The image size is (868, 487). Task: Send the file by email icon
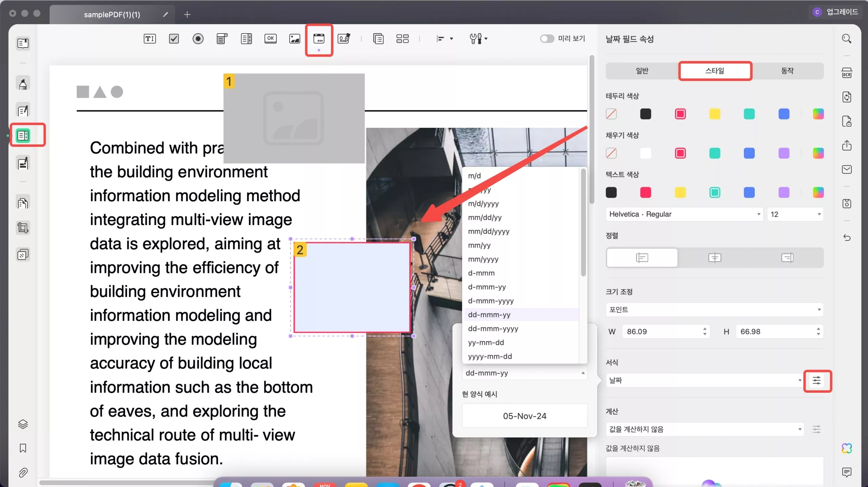pyautogui.click(x=847, y=170)
